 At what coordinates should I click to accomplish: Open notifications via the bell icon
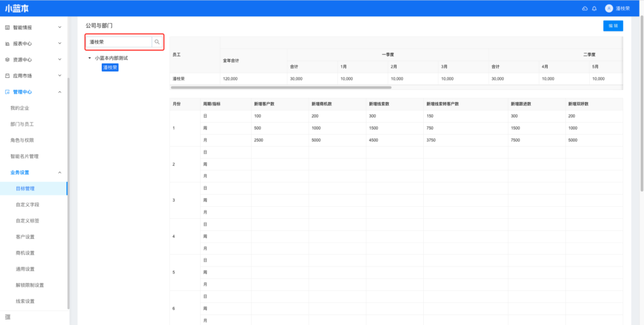(594, 8)
